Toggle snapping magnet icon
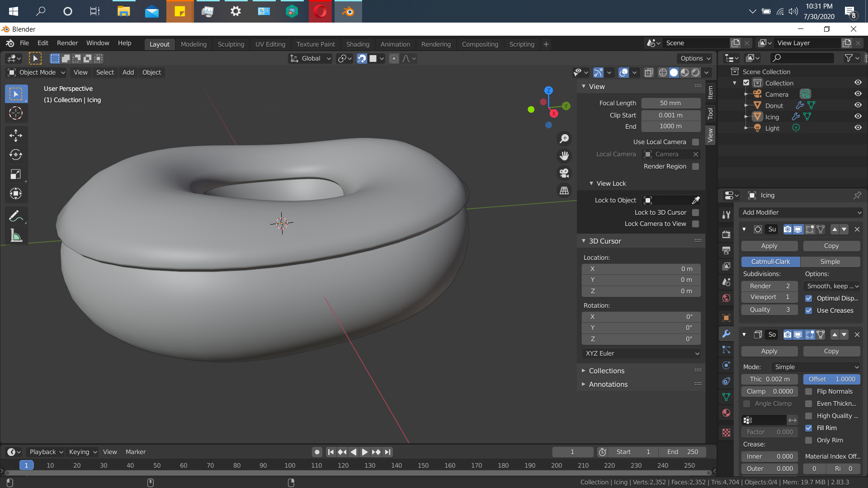The image size is (868, 488). (362, 58)
